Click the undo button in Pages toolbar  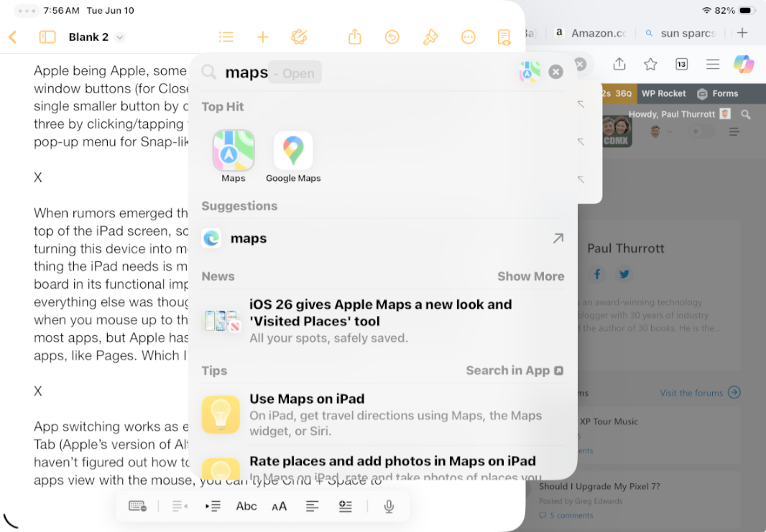[392, 37]
